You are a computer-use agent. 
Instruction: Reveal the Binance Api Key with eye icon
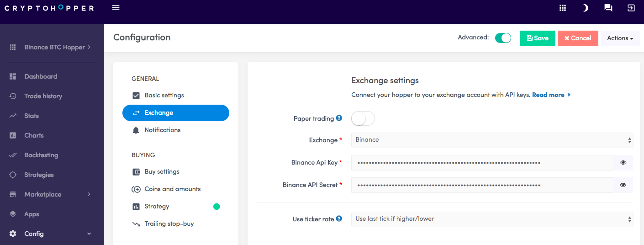623,162
